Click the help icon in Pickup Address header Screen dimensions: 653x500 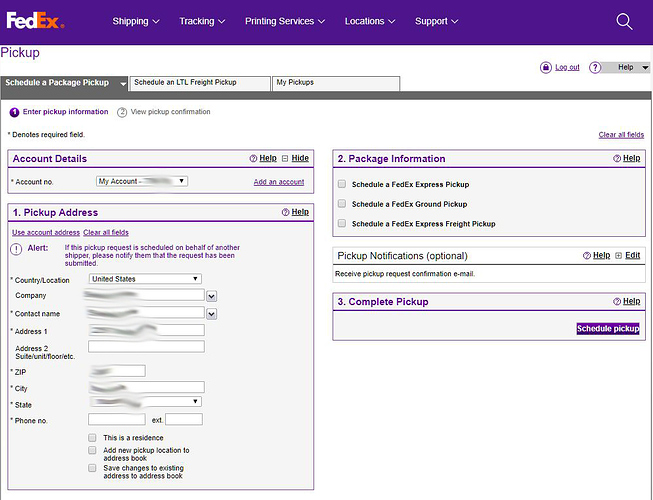click(x=285, y=212)
